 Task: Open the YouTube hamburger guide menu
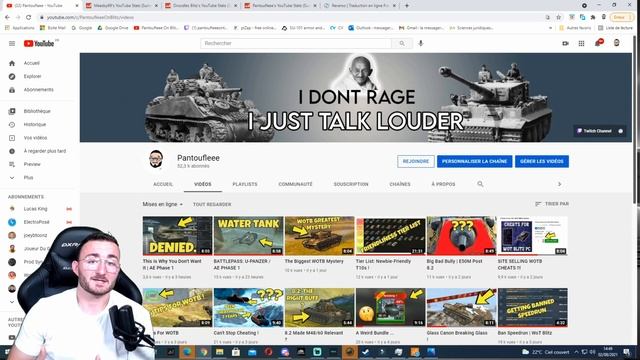[x=12, y=43]
